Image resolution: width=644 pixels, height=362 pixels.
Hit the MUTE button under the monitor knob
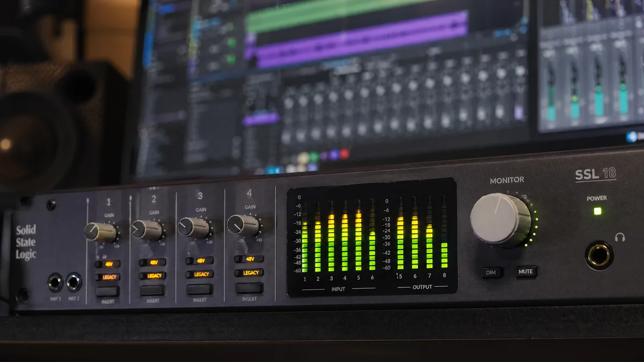click(x=526, y=271)
